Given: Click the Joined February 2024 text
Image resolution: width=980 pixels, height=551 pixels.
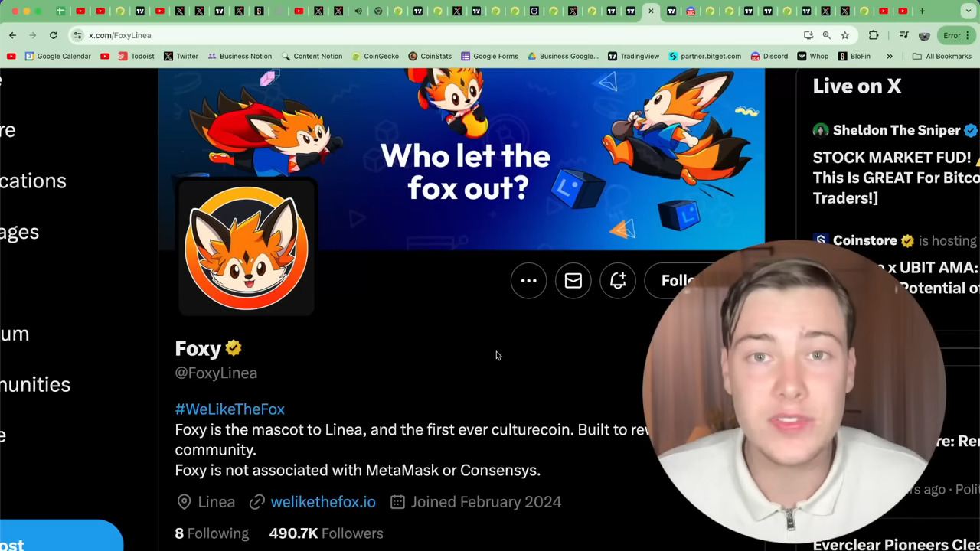Looking at the screenshot, I should (486, 502).
